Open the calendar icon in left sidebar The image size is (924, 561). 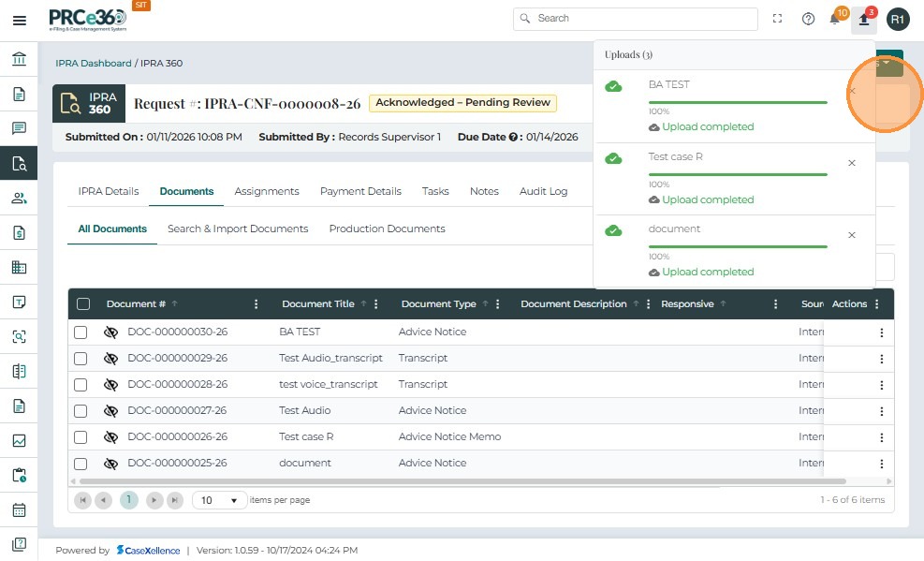point(19,510)
